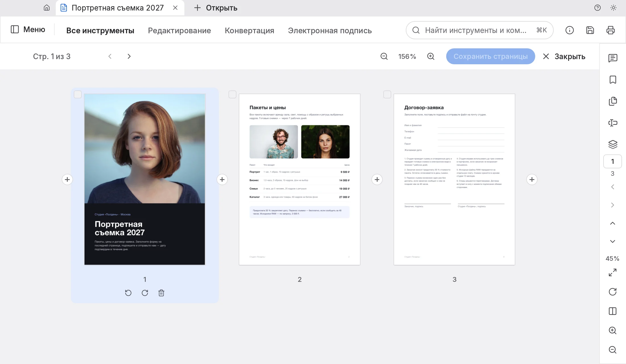Open the Меню sidebar button
The height and width of the screenshot is (364, 626).
pyautogui.click(x=28, y=29)
